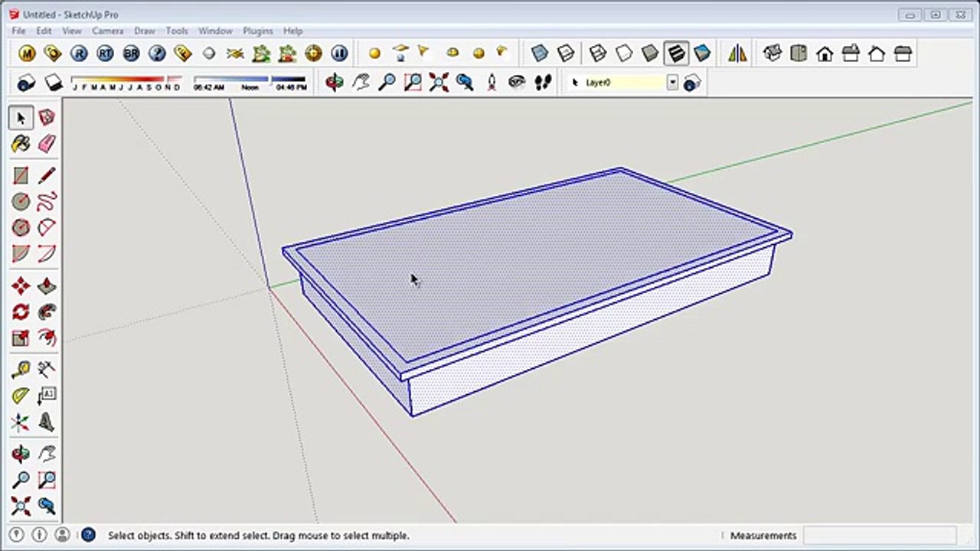Open the Draw menu
Image resolution: width=980 pixels, height=551 pixels.
[x=145, y=31]
